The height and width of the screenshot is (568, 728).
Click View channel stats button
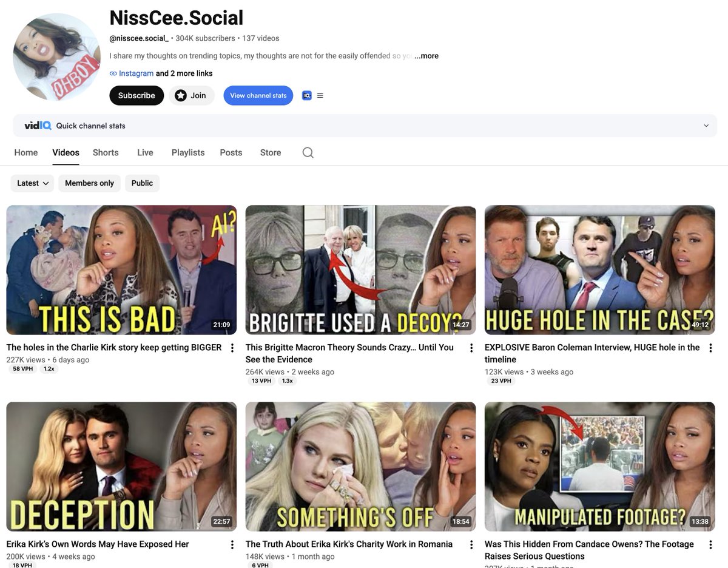pyautogui.click(x=258, y=95)
